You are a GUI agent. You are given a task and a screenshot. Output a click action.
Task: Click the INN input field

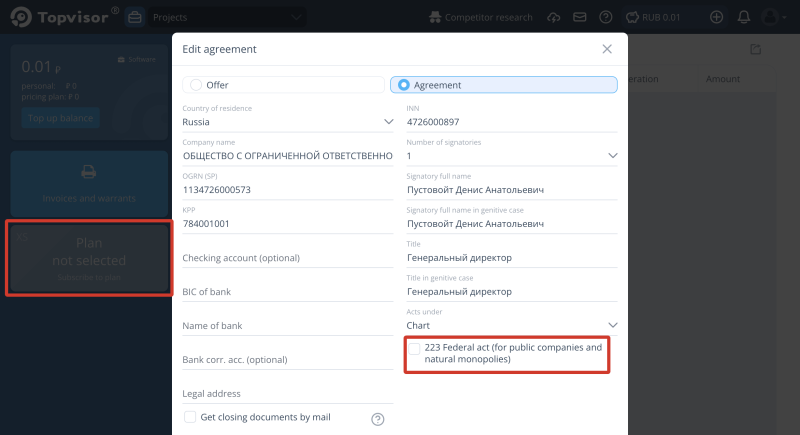[x=512, y=122]
